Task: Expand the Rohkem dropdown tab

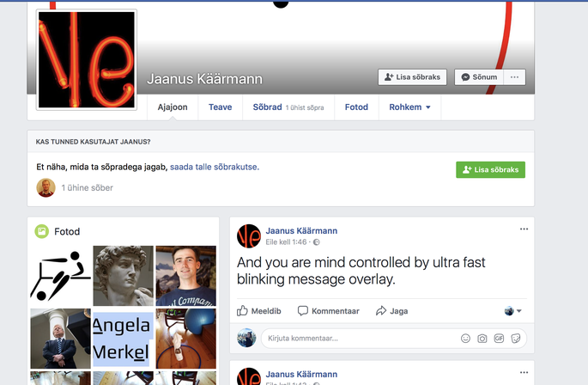Action: 409,107
